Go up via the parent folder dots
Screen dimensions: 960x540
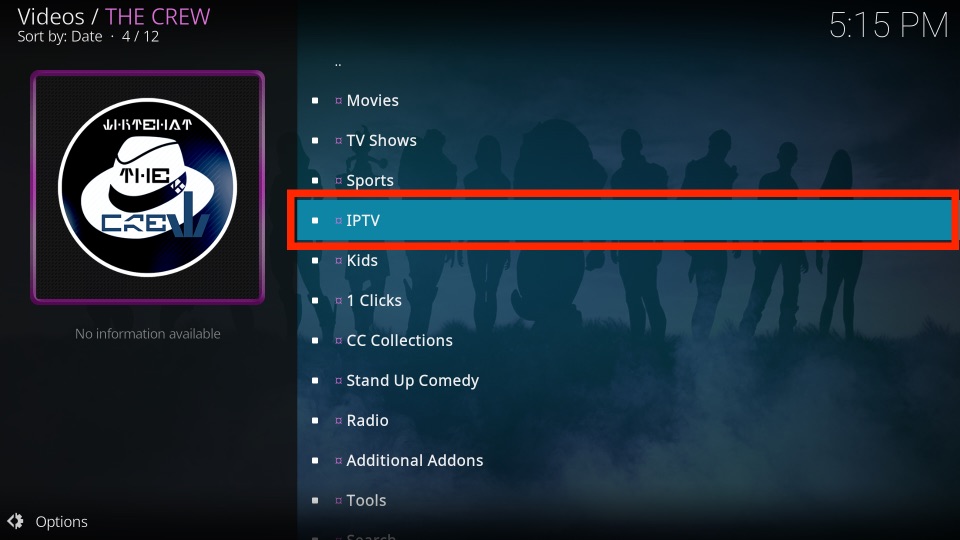pos(338,63)
